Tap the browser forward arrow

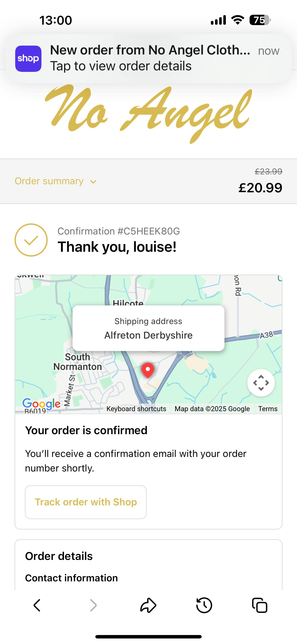point(93,605)
